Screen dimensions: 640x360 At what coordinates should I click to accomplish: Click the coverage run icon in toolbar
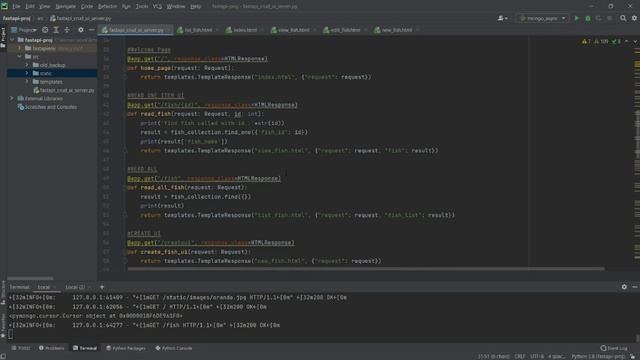598,18
